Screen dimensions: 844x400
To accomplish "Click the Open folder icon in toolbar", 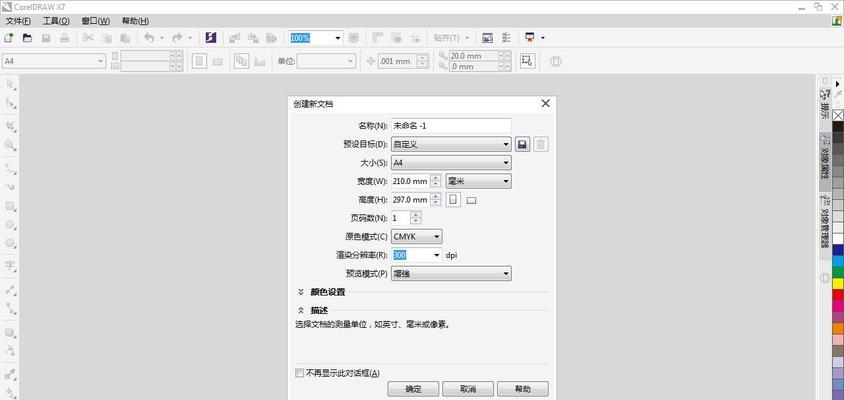I will click(27, 38).
